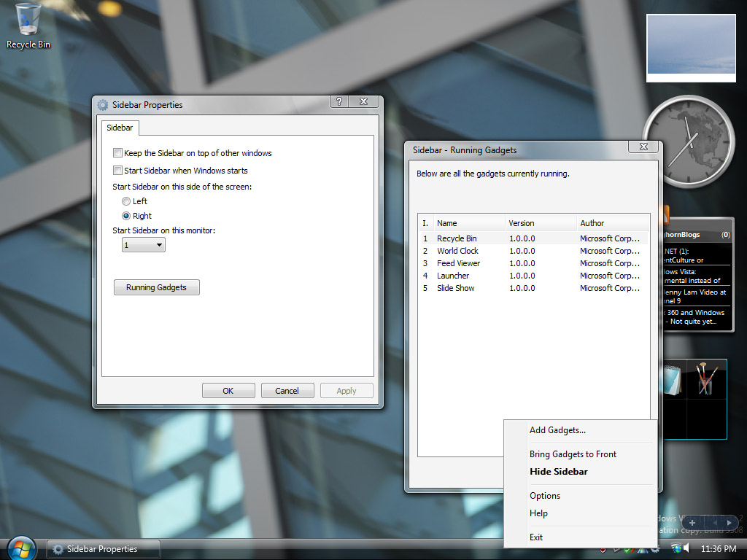Click the Running Gadgets button
The height and width of the screenshot is (560, 747).
(156, 287)
